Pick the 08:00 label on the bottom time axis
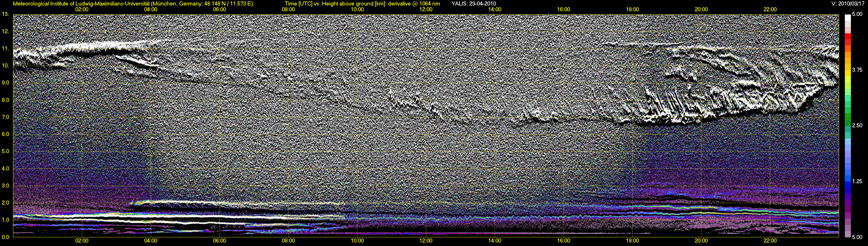 click(288, 241)
